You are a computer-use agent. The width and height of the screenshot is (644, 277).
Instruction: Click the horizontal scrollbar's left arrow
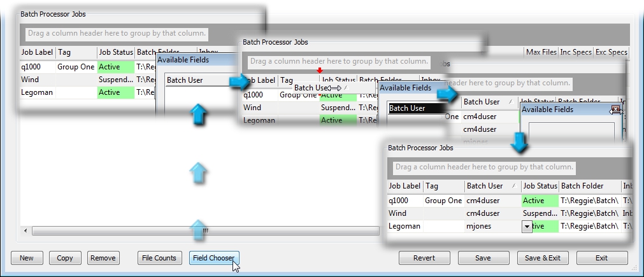click(25, 231)
